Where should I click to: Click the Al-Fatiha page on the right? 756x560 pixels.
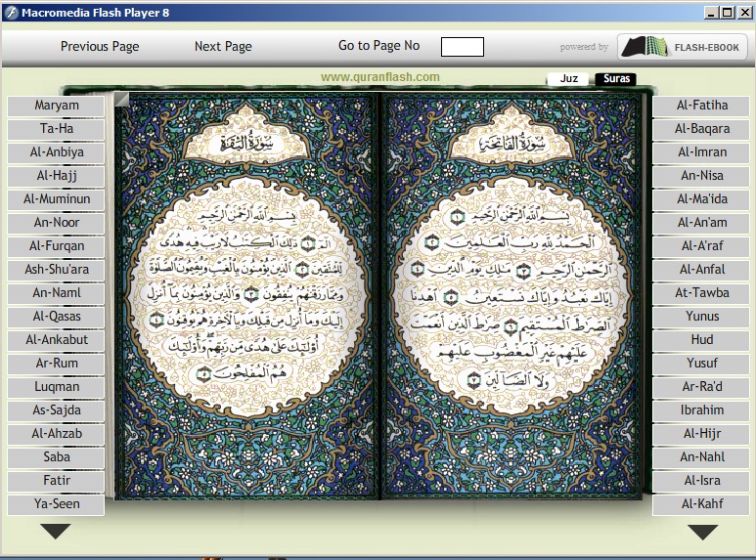coord(511,296)
